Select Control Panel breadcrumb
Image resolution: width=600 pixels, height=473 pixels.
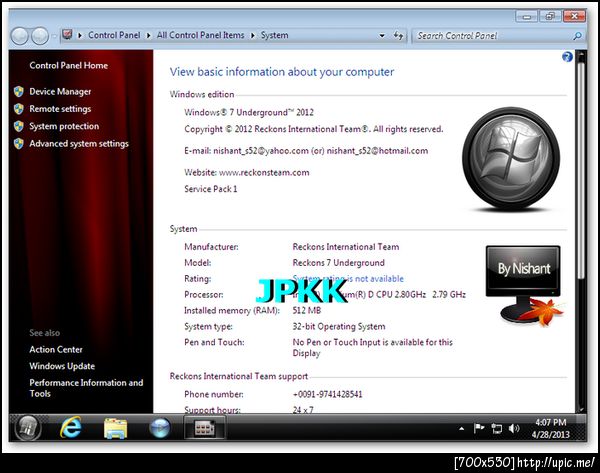pyautogui.click(x=114, y=35)
